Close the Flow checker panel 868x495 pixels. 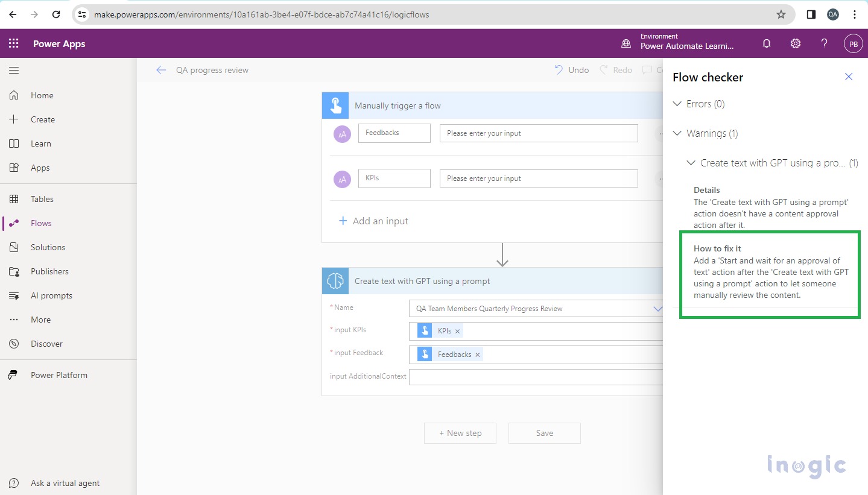click(849, 77)
